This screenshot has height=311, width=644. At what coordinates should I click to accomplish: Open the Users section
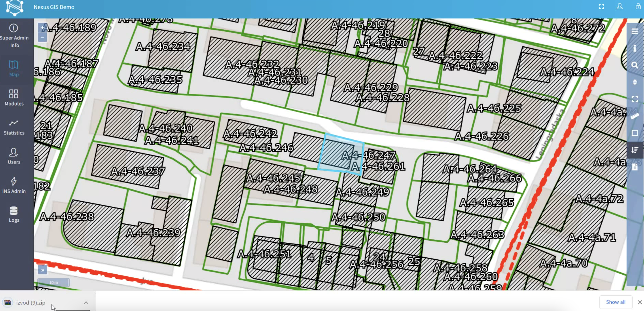tap(14, 156)
